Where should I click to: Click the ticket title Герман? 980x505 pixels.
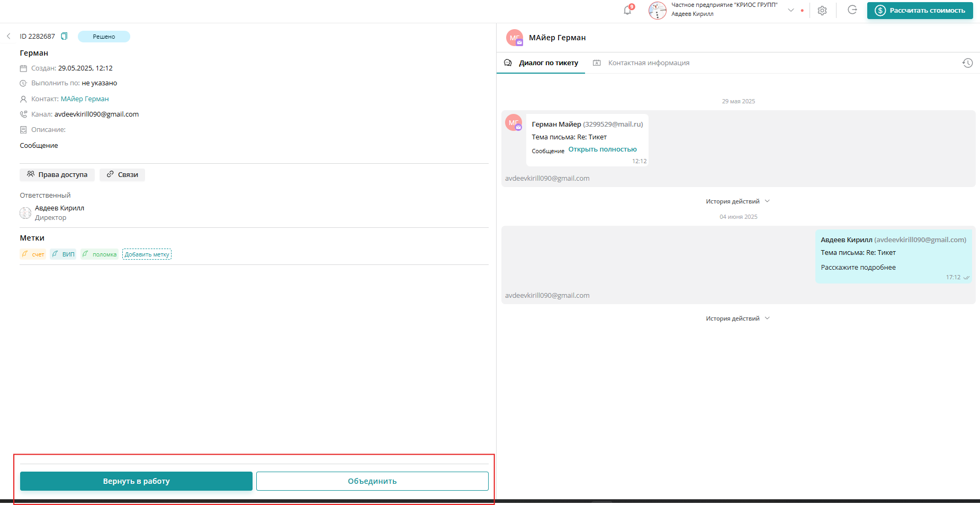coord(34,53)
